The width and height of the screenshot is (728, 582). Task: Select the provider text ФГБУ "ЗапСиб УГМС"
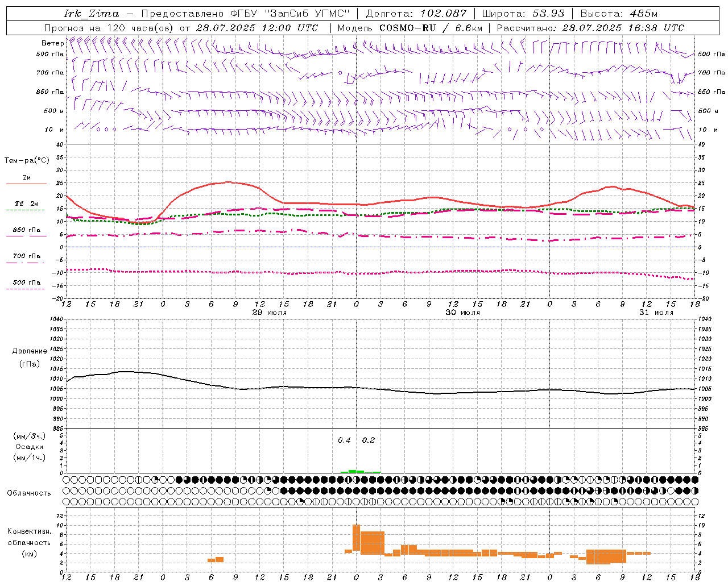click(291, 14)
